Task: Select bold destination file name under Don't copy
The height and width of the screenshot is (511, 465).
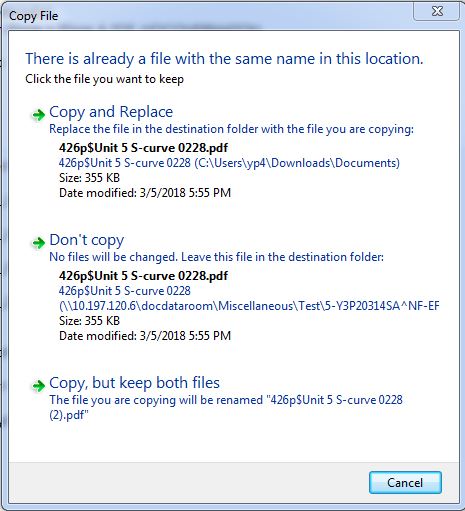Action: [x=143, y=276]
